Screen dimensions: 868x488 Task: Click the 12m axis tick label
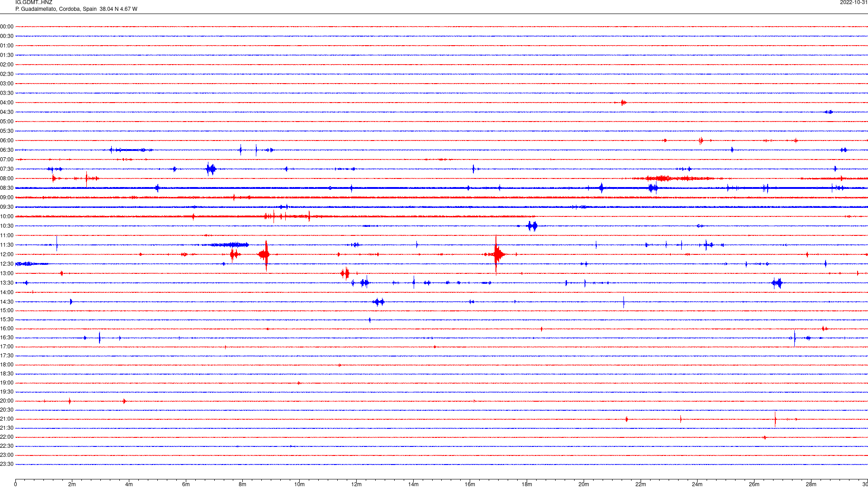356,484
